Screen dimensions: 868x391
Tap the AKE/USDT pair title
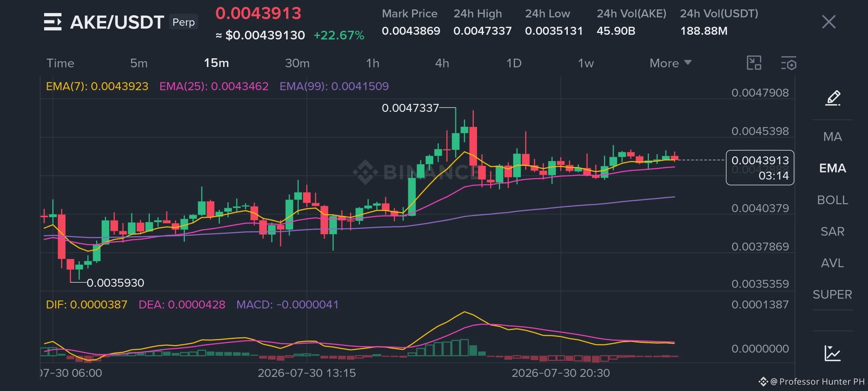click(x=117, y=22)
